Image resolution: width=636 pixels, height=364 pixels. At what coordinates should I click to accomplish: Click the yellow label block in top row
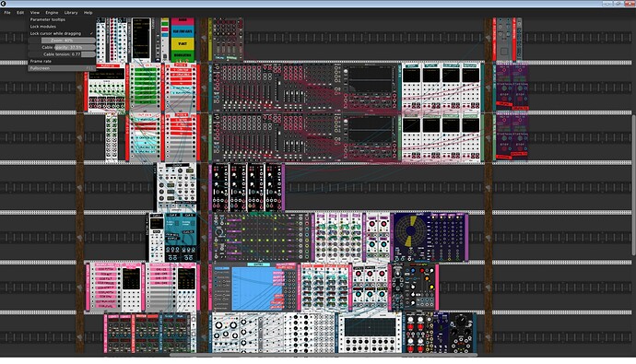[183, 42]
